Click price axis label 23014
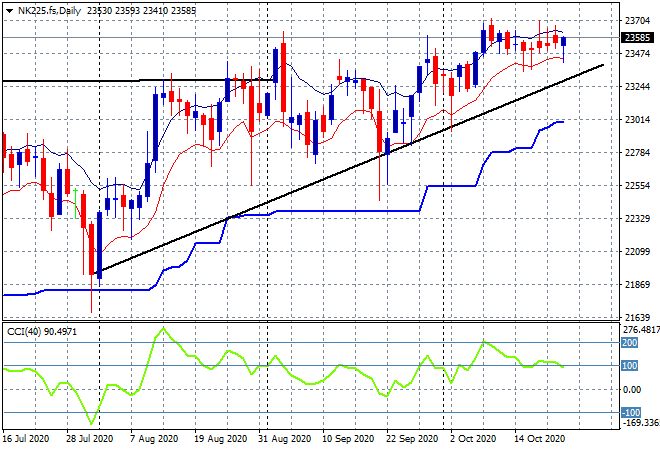The width and height of the screenshot is (660, 450). tap(637, 120)
